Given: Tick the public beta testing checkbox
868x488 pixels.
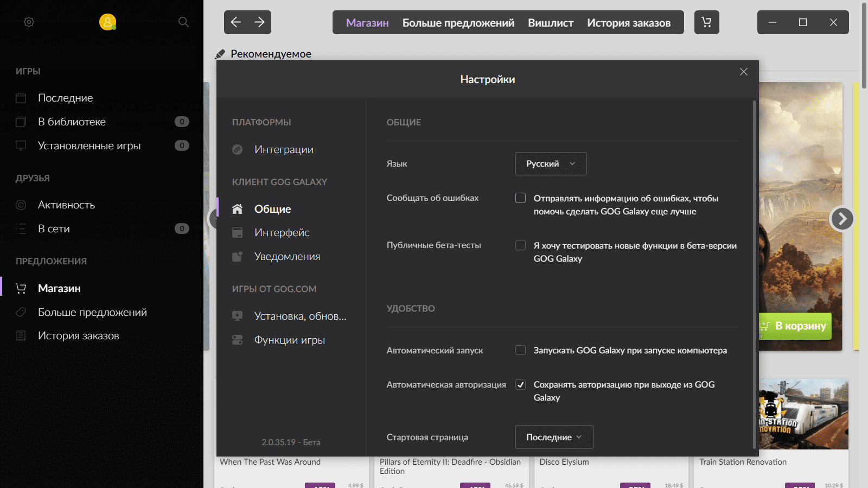Looking at the screenshot, I should point(521,245).
